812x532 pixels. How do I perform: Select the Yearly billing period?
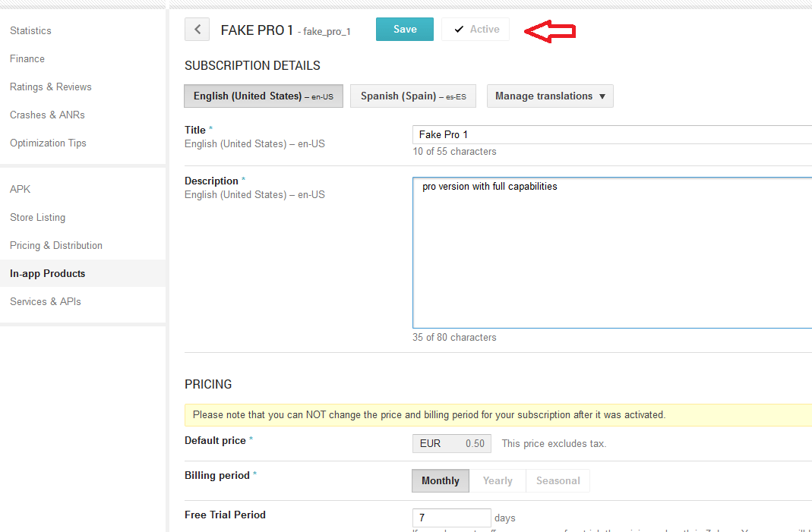click(x=497, y=480)
